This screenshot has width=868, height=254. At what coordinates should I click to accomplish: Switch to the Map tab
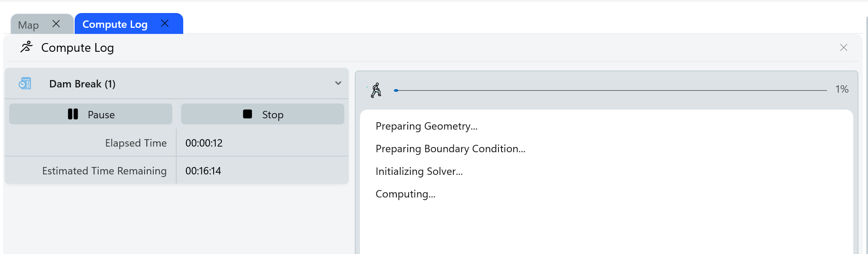[29, 25]
